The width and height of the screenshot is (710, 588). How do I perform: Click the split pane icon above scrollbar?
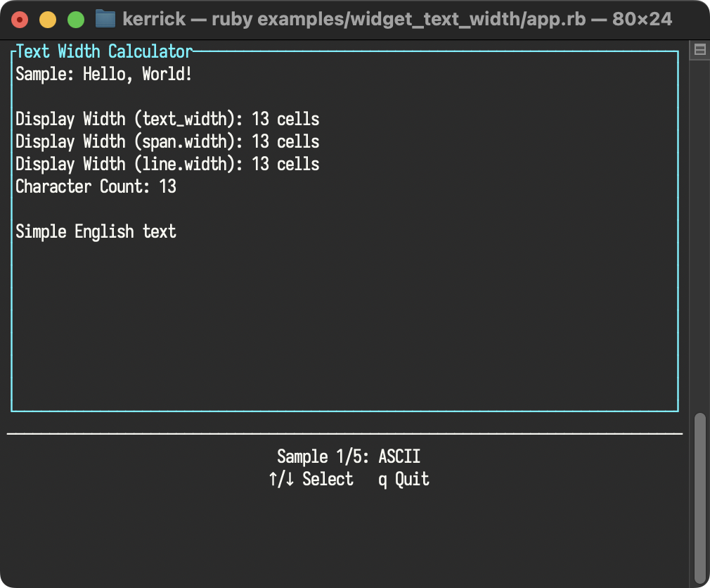coord(699,50)
